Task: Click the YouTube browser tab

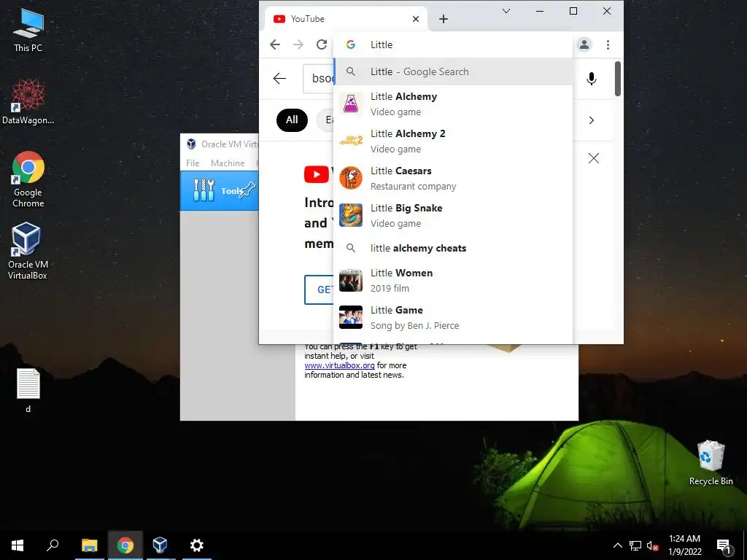Action: point(345,19)
